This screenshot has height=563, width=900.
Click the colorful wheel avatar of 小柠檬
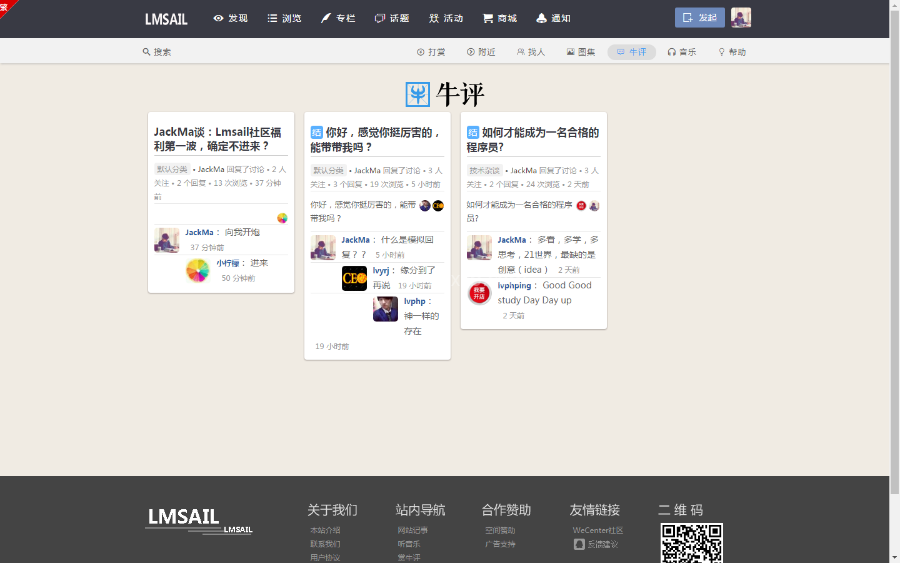coord(197,270)
